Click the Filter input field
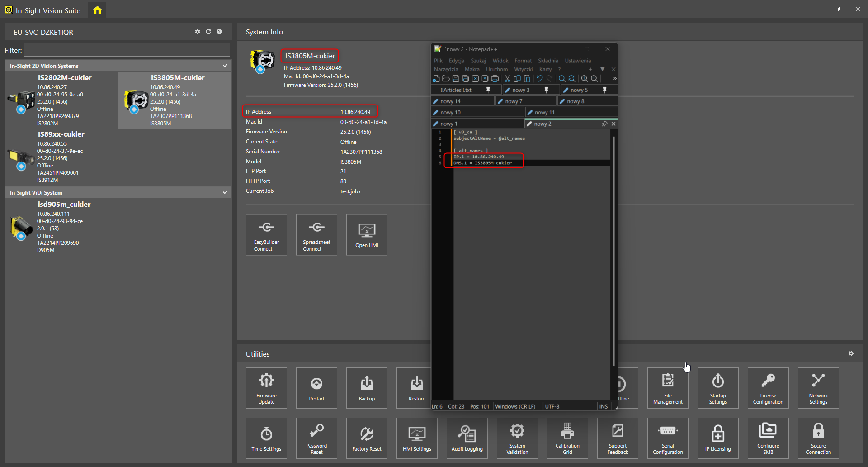 (x=127, y=50)
